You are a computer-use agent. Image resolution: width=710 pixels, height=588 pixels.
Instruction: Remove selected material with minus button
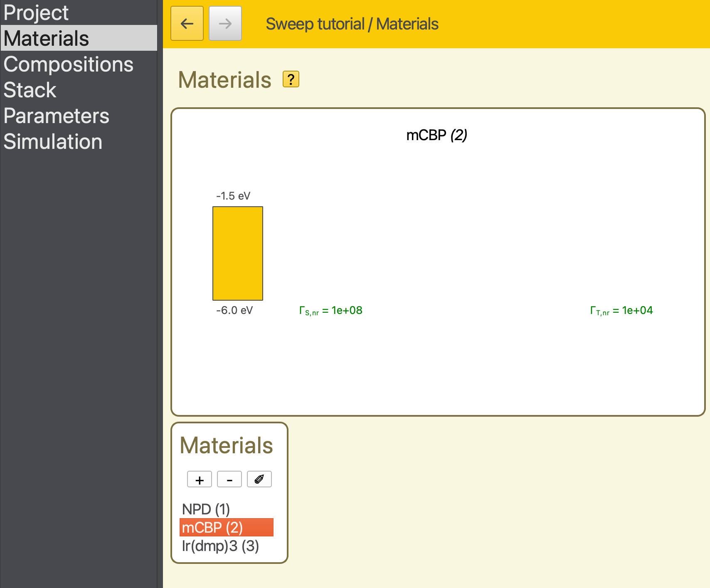pos(229,479)
